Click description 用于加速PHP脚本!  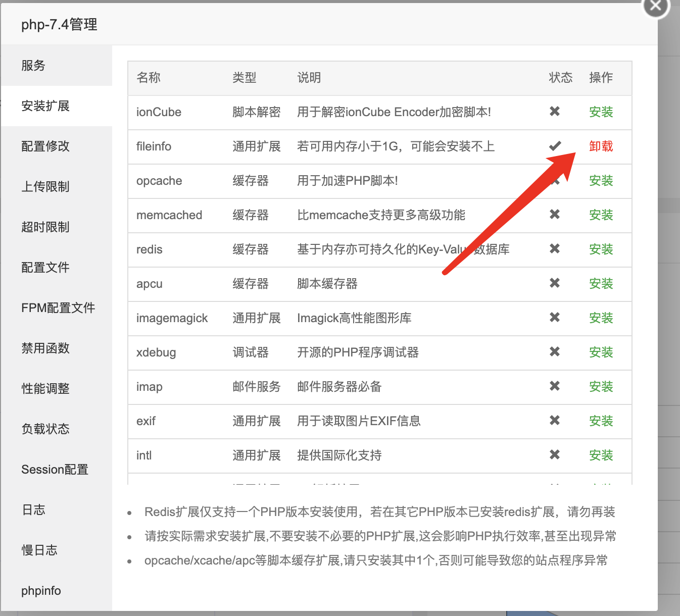(348, 181)
